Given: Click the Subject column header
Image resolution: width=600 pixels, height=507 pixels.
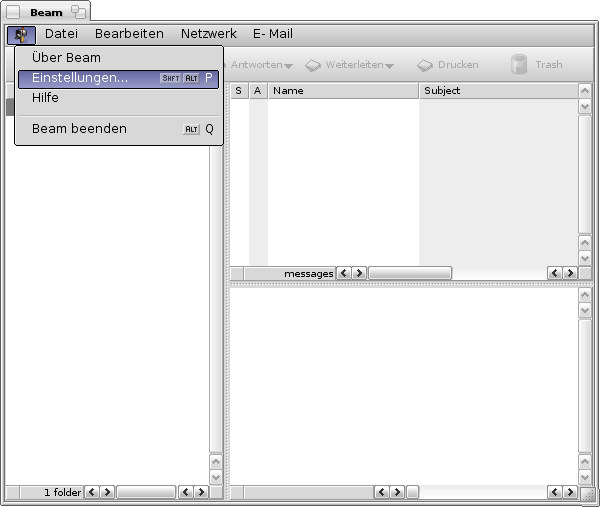Looking at the screenshot, I should [497, 91].
